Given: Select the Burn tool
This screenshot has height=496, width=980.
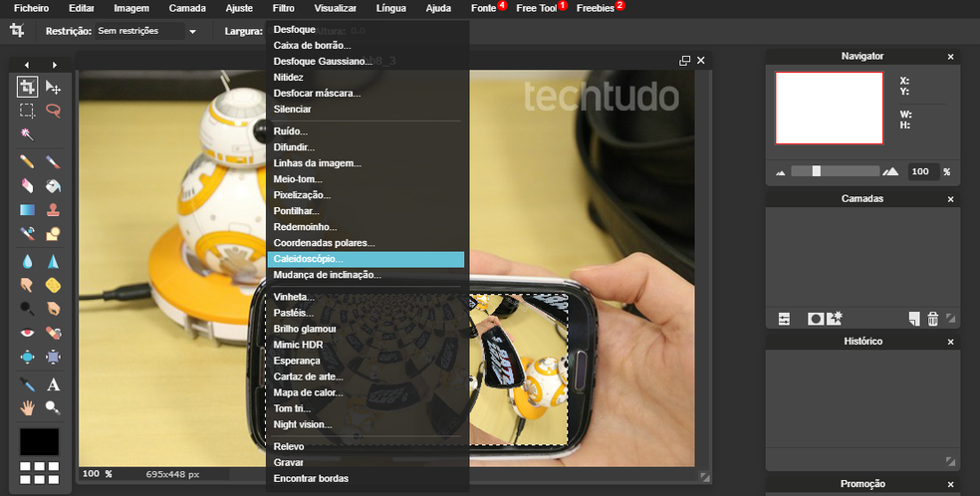Looking at the screenshot, I should (x=53, y=309).
